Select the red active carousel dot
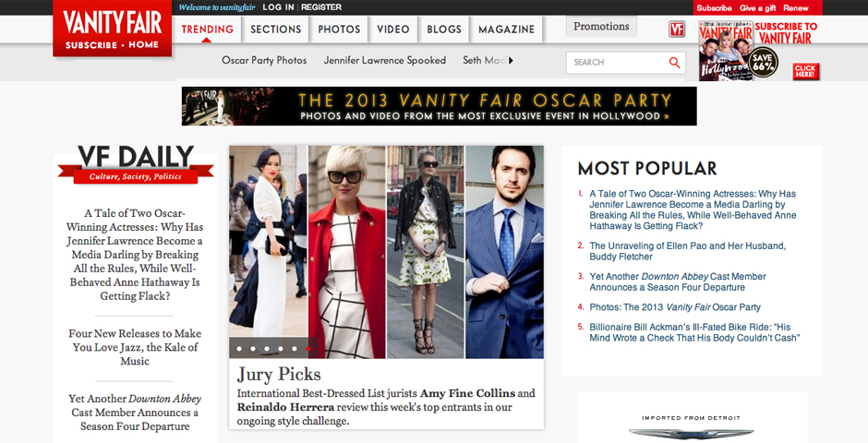Image resolution: width=868 pixels, height=443 pixels. pos(307,349)
